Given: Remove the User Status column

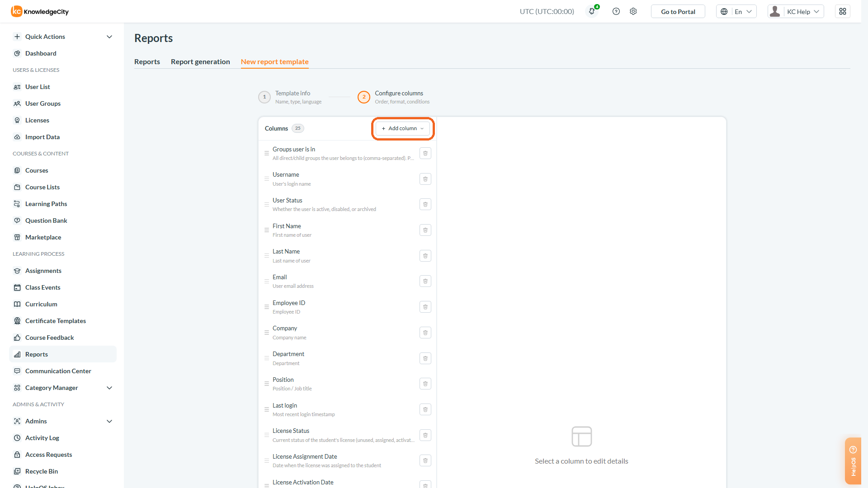Looking at the screenshot, I should [x=425, y=204].
